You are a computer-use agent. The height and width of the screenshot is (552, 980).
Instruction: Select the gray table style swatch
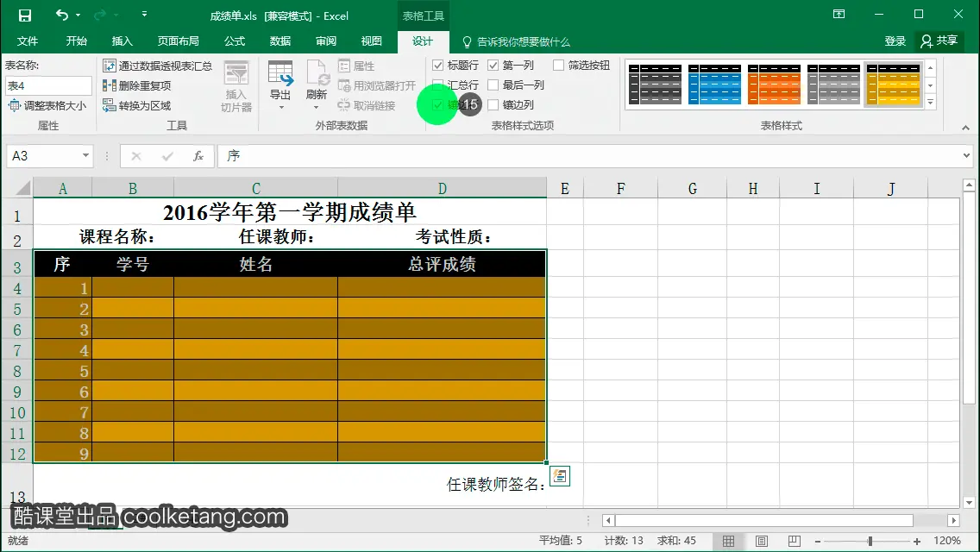tap(833, 84)
